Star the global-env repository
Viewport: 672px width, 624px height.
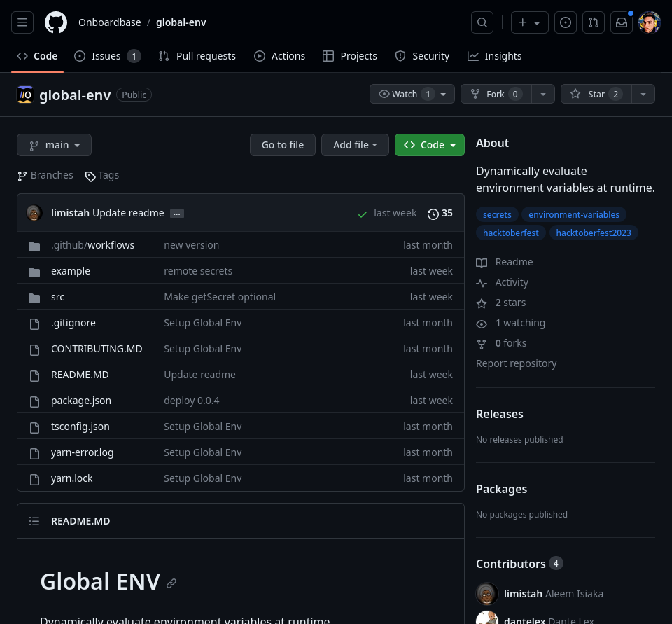tap(596, 94)
